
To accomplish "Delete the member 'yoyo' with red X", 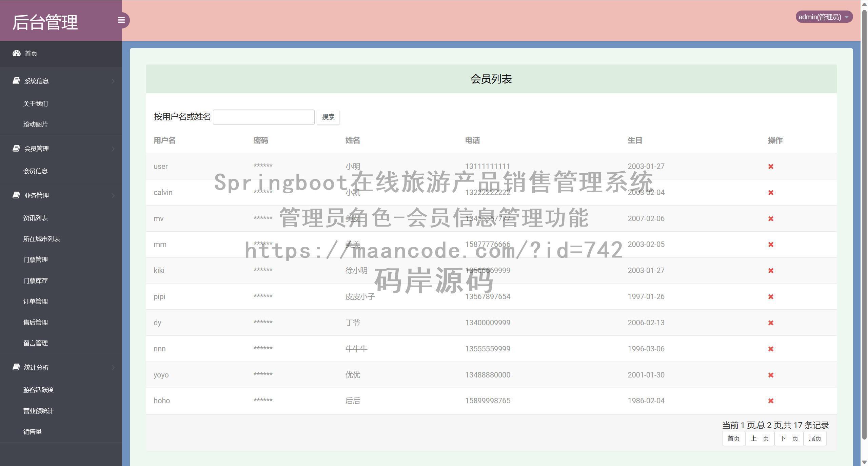I will tap(771, 375).
